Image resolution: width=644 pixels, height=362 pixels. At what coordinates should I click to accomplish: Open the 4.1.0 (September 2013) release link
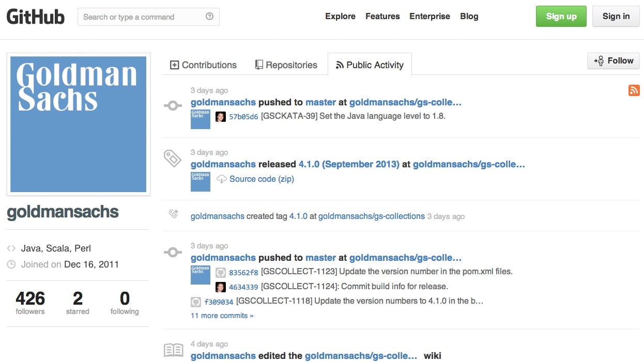pyautogui.click(x=349, y=164)
